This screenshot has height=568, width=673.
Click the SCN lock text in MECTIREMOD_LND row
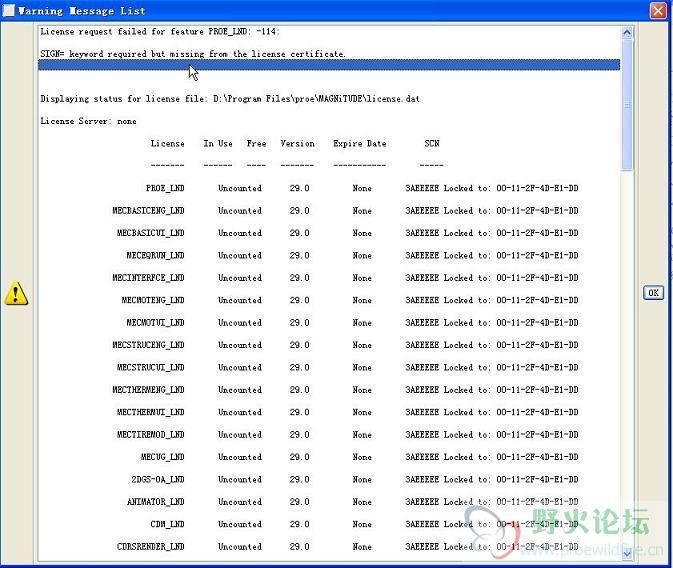pos(491,434)
